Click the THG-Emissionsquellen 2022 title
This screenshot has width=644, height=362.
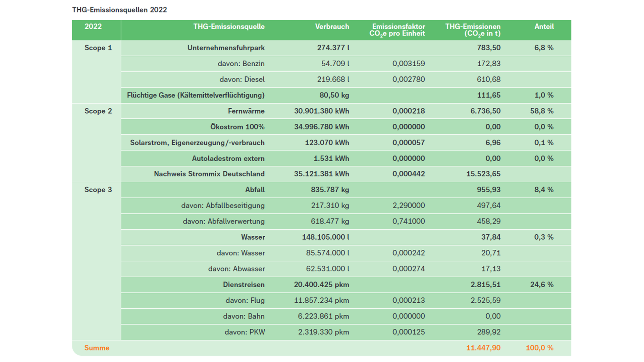(x=119, y=10)
